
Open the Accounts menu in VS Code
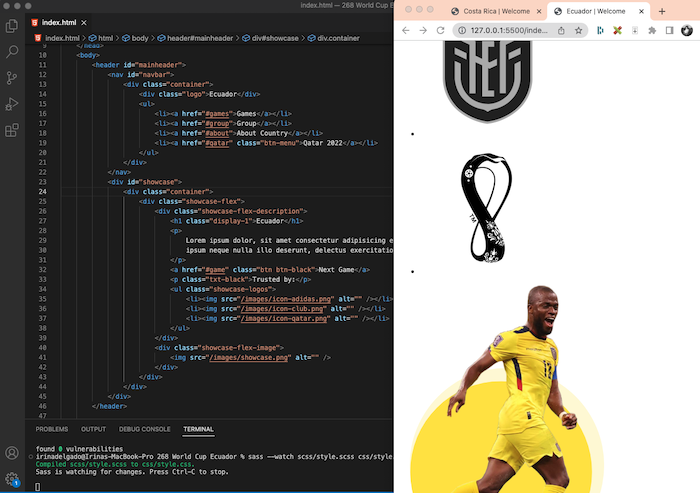12,453
